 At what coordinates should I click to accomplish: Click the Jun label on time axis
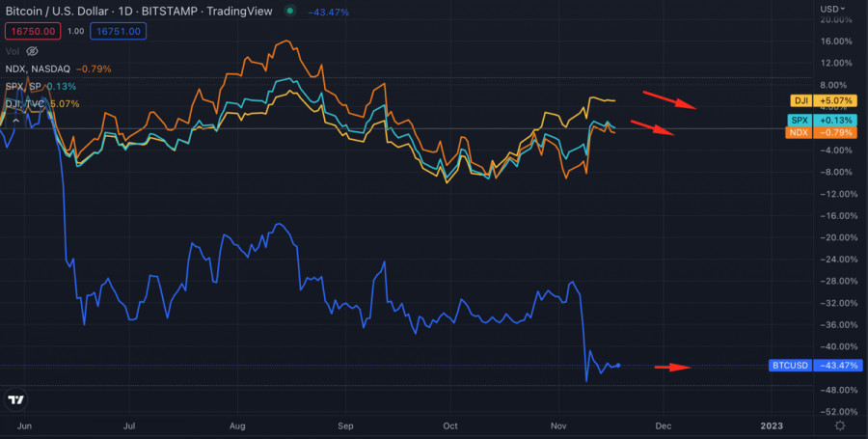pyautogui.click(x=24, y=425)
